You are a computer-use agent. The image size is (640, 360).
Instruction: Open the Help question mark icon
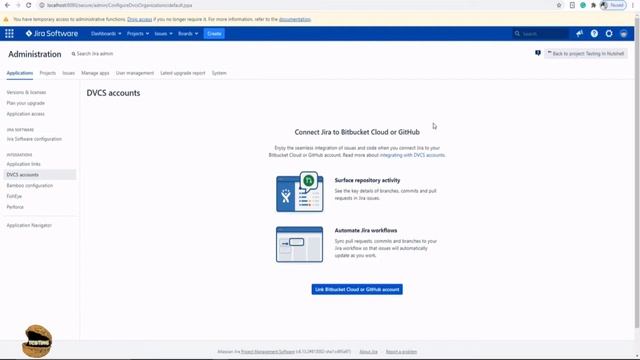pos(594,33)
